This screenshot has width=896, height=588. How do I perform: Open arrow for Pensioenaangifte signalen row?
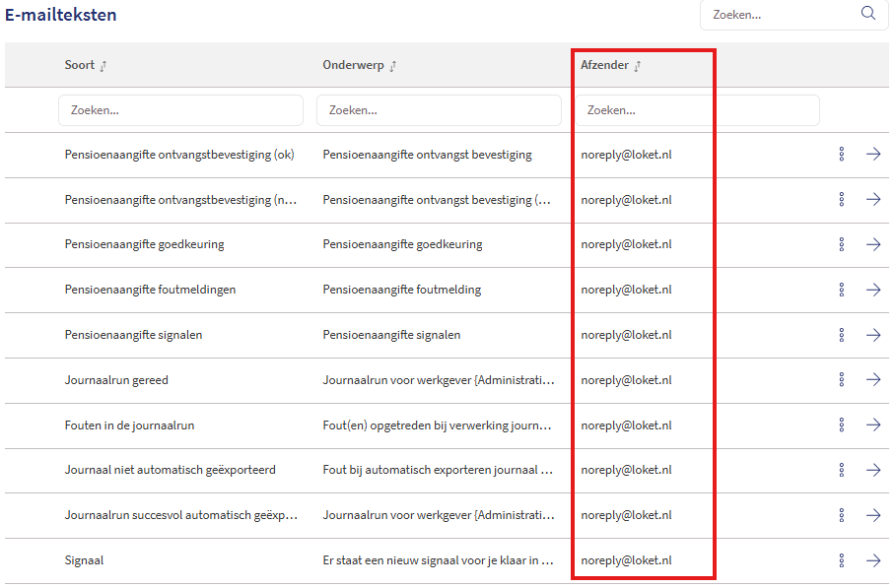click(873, 335)
